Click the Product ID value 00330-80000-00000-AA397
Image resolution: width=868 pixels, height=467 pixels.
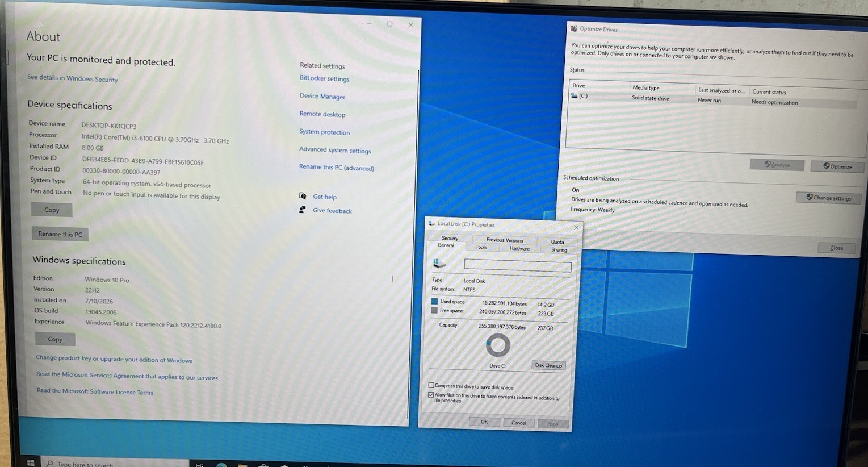point(121,171)
